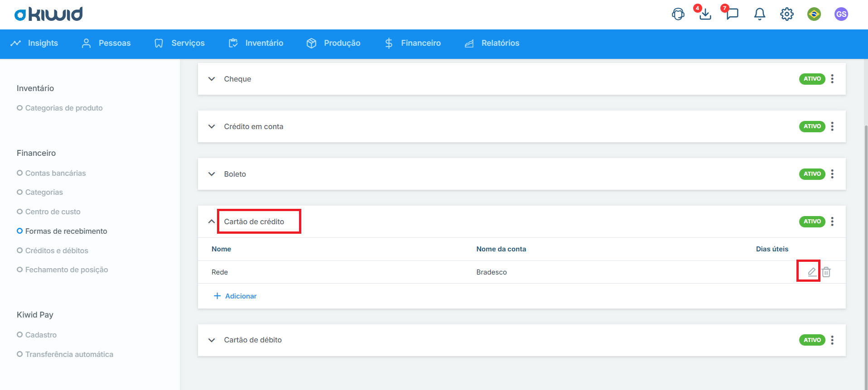The height and width of the screenshot is (390, 868).
Task: Click the Rede name cell
Action: coord(220,272)
